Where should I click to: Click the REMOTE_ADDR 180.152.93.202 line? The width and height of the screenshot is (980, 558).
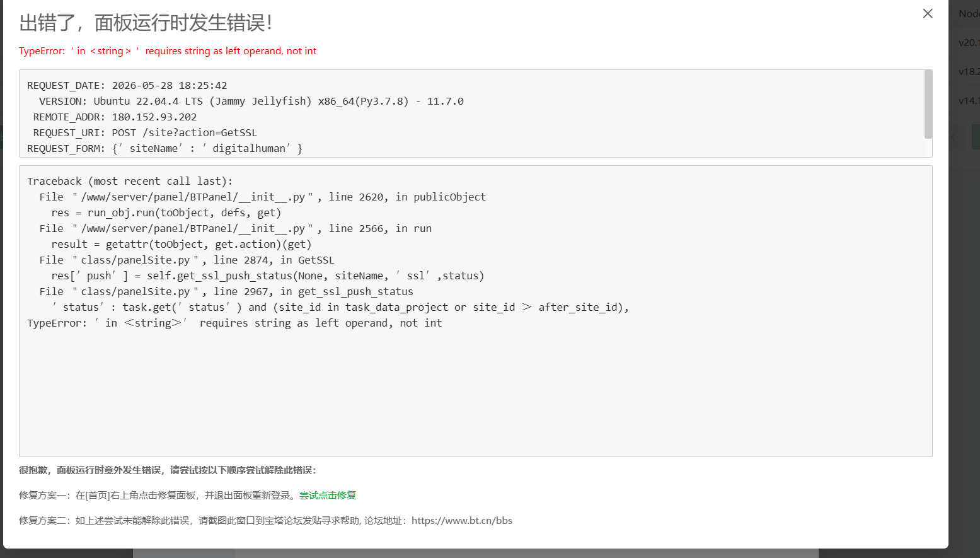pyautogui.click(x=115, y=117)
